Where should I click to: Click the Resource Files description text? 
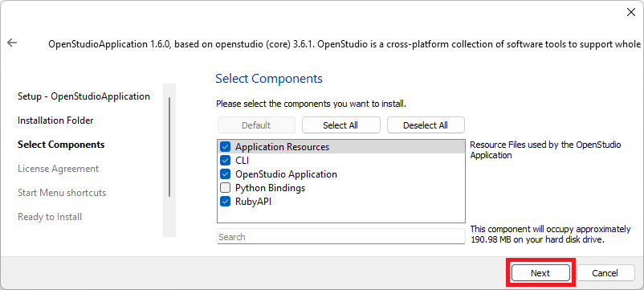[x=545, y=150]
